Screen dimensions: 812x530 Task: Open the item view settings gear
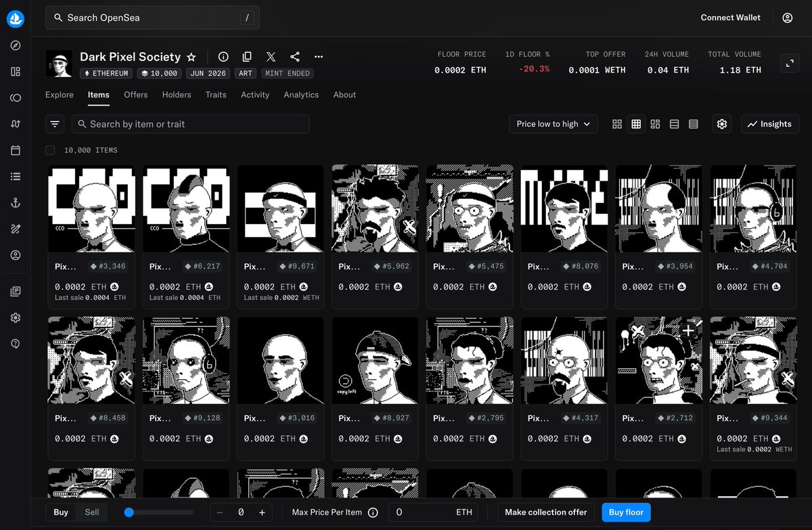pyautogui.click(x=722, y=124)
